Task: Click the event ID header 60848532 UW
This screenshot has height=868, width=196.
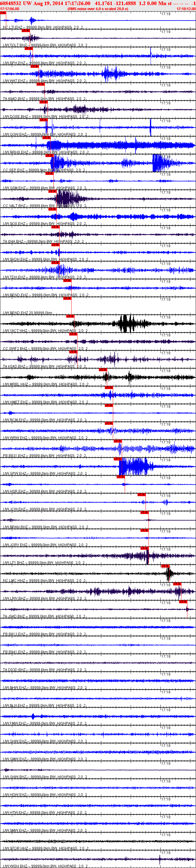Action: pos(16,3)
